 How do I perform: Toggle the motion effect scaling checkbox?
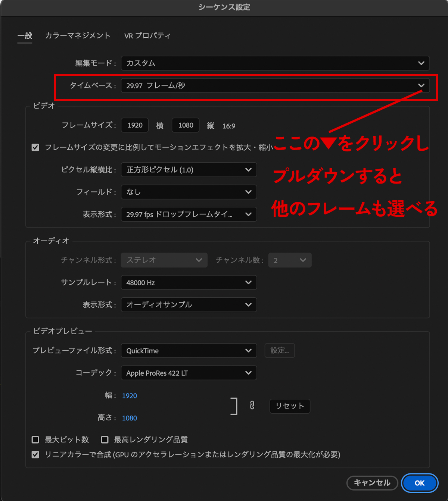point(35,147)
